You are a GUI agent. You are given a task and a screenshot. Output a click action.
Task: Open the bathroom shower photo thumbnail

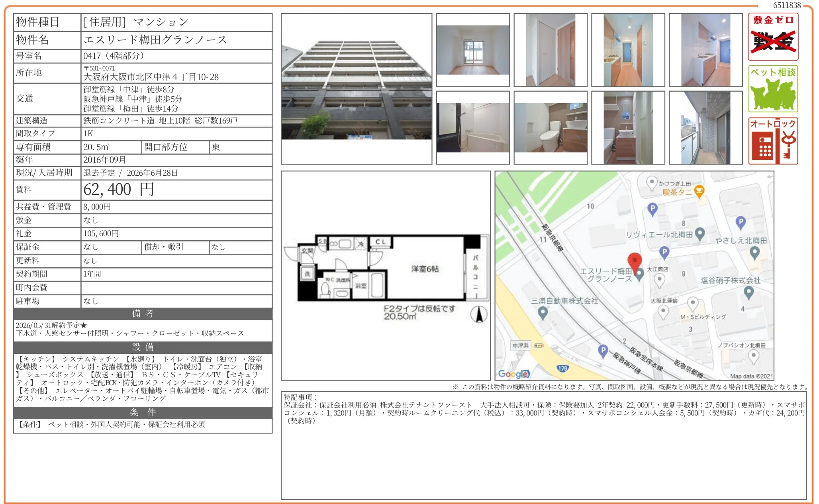coord(473,128)
